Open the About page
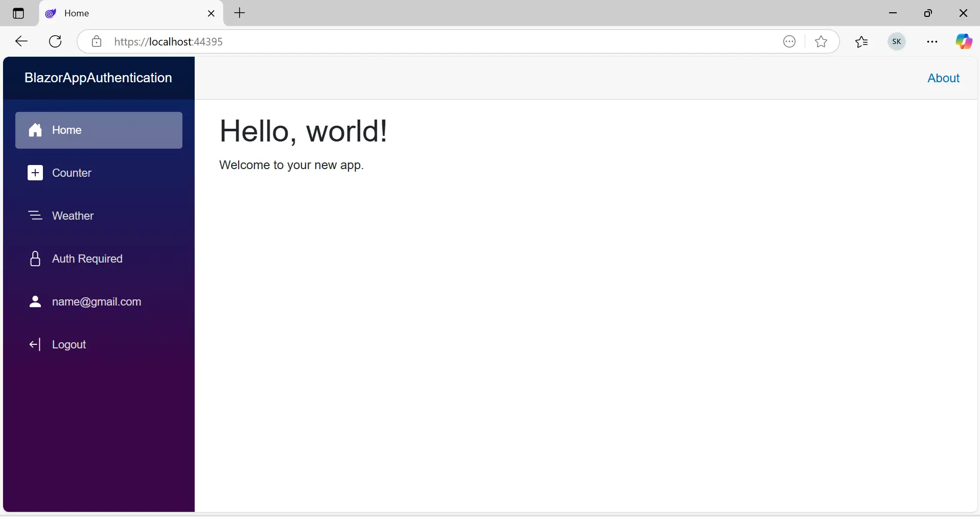 943,78
